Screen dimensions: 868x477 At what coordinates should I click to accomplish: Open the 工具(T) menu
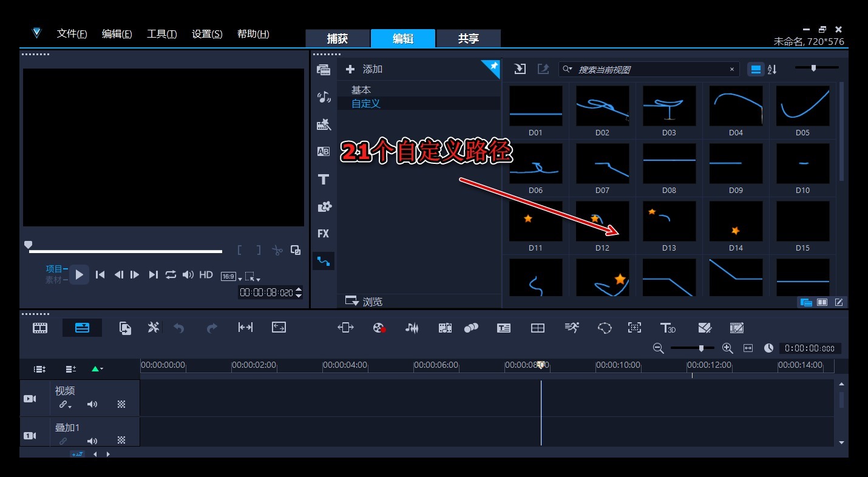[x=161, y=34]
